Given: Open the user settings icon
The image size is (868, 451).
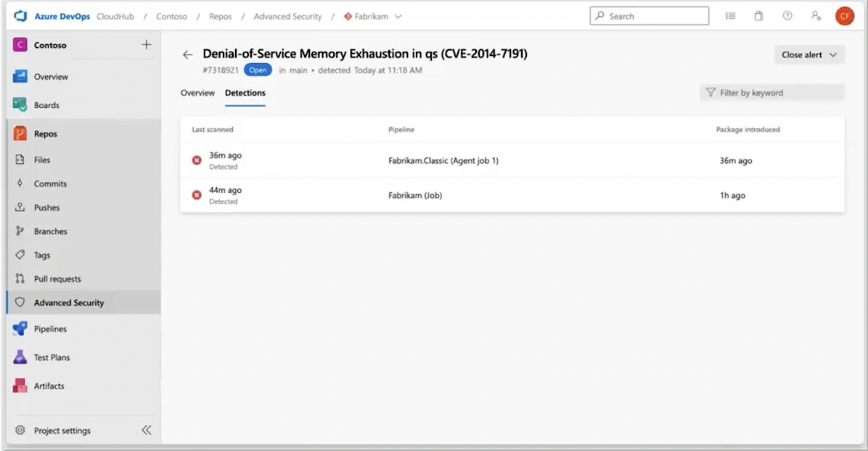Looking at the screenshot, I should pos(816,16).
